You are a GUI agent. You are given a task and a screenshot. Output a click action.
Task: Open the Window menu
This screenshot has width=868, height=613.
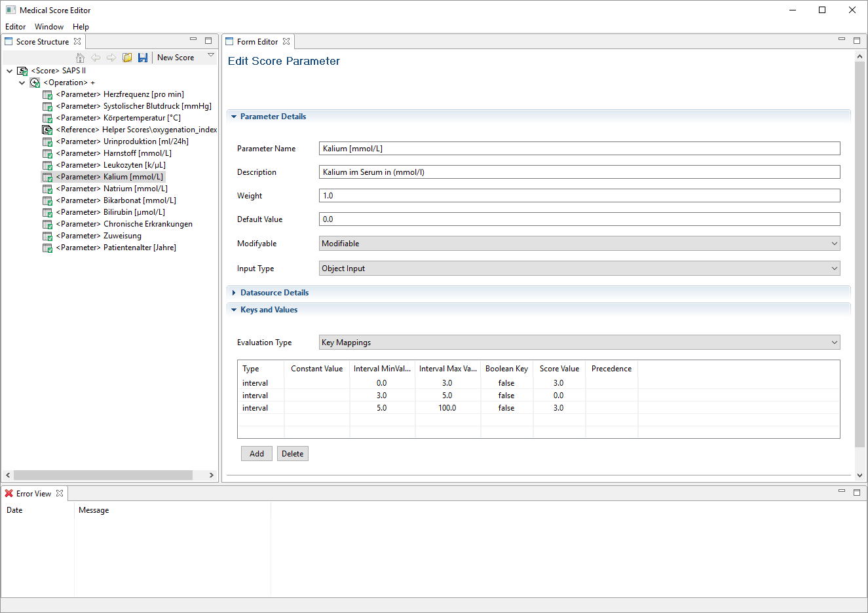pos(49,27)
